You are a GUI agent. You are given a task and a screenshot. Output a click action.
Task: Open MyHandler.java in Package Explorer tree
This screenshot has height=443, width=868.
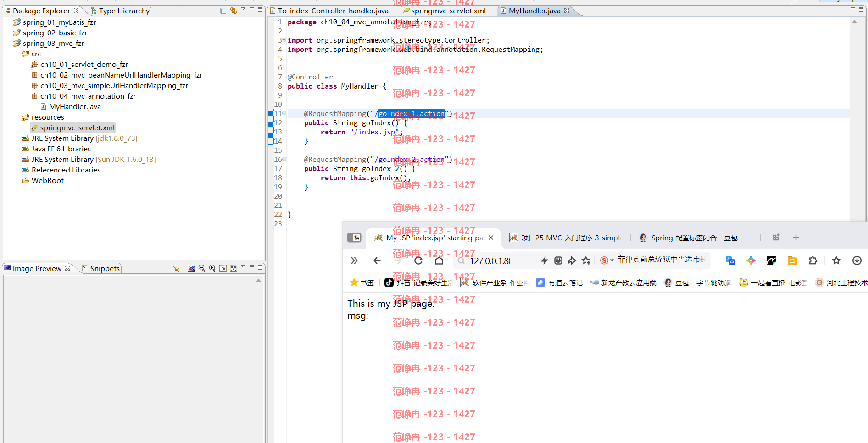[75, 106]
